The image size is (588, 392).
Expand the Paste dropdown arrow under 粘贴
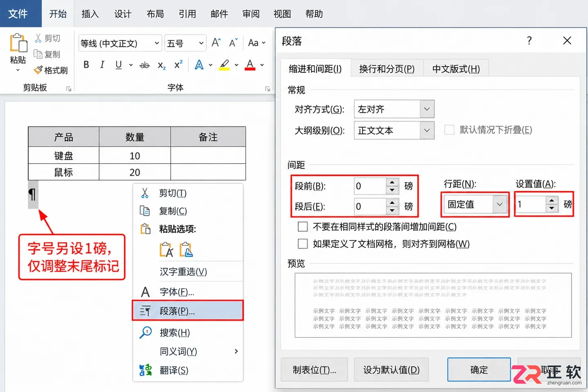[18, 70]
